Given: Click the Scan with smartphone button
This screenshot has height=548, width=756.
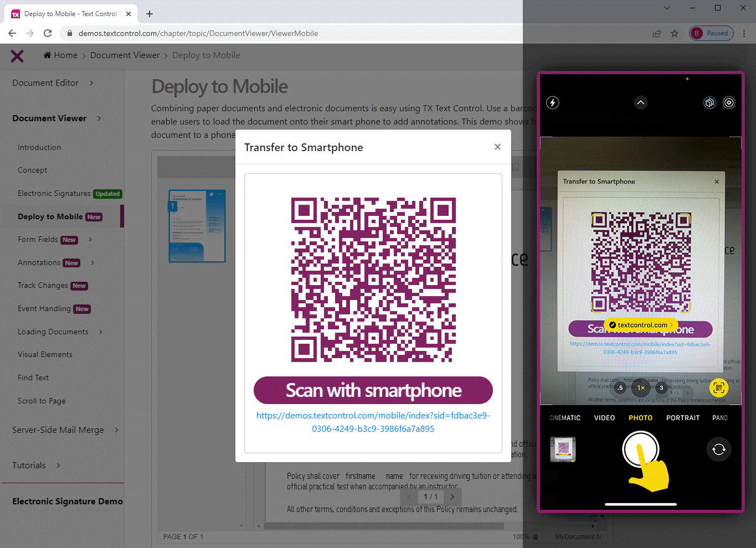Looking at the screenshot, I should (373, 390).
